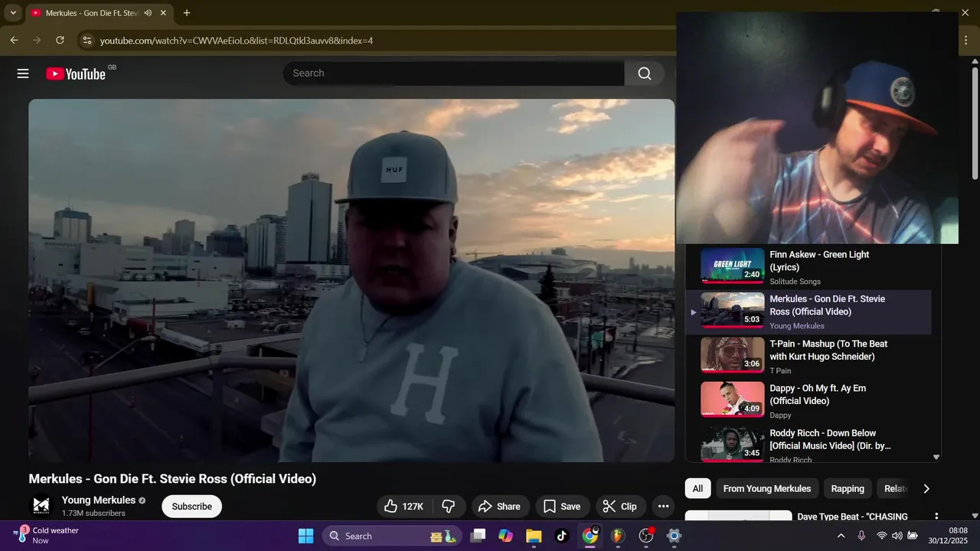Open the YouTube hamburger guide menu
The width and height of the screenshot is (980, 551).
pyautogui.click(x=23, y=73)
